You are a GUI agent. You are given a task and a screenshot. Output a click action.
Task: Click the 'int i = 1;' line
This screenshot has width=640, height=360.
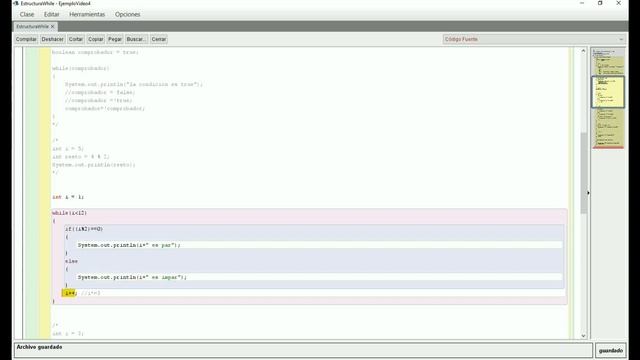(x=68, y=197)
